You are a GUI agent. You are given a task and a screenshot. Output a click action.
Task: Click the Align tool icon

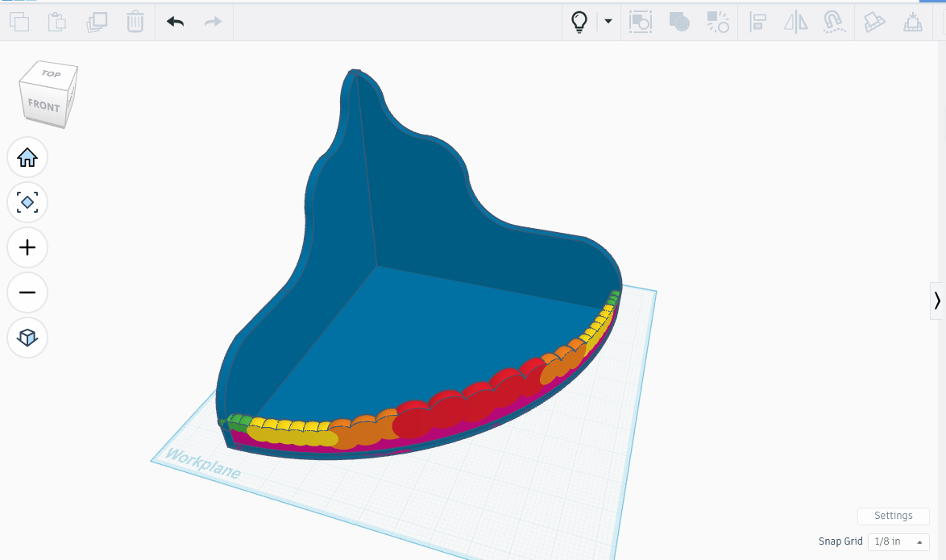tap(757, 22)
